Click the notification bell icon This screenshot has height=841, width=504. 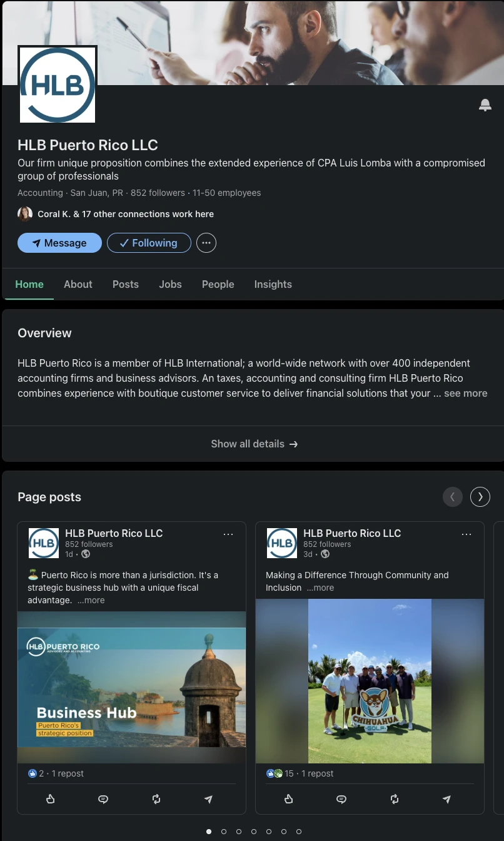(x=485, y=105)
